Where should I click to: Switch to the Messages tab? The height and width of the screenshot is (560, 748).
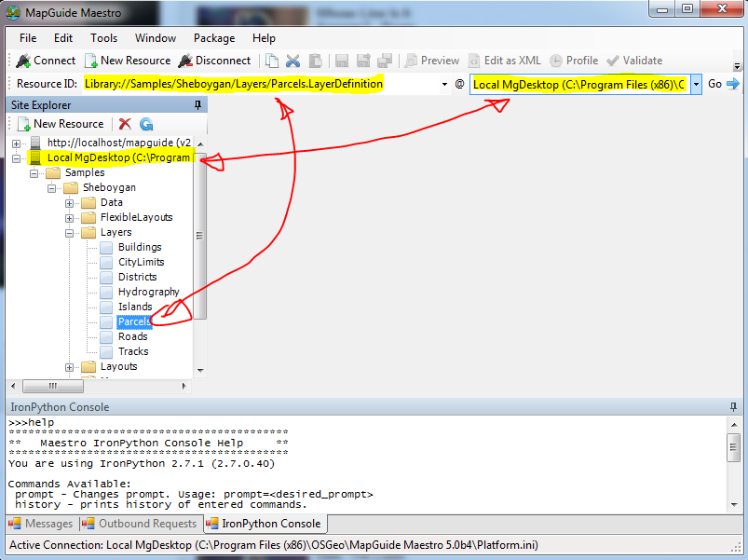click(x=43, y=524)
